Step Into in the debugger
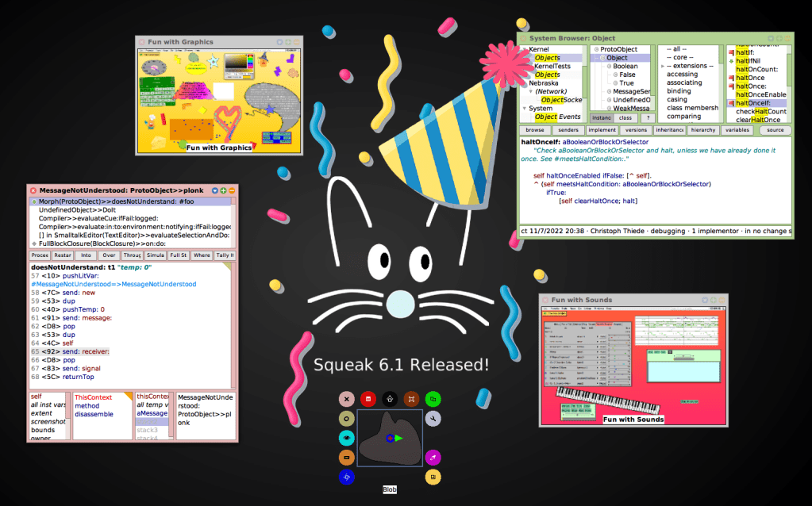 (x=86, y=255)
